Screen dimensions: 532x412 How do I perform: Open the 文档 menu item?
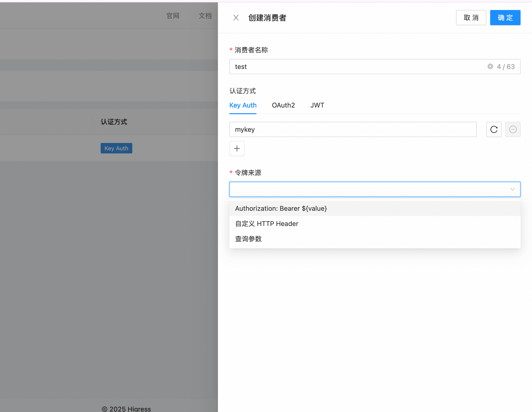205,16
